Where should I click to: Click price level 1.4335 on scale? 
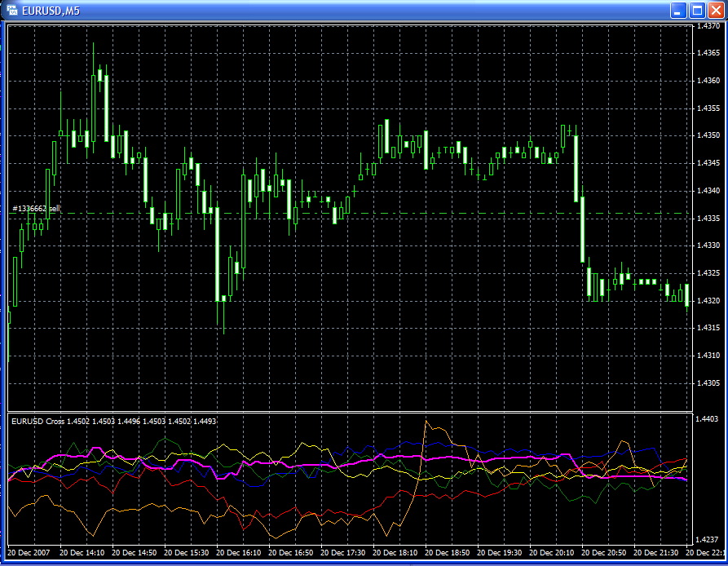[x=708, y=218]
